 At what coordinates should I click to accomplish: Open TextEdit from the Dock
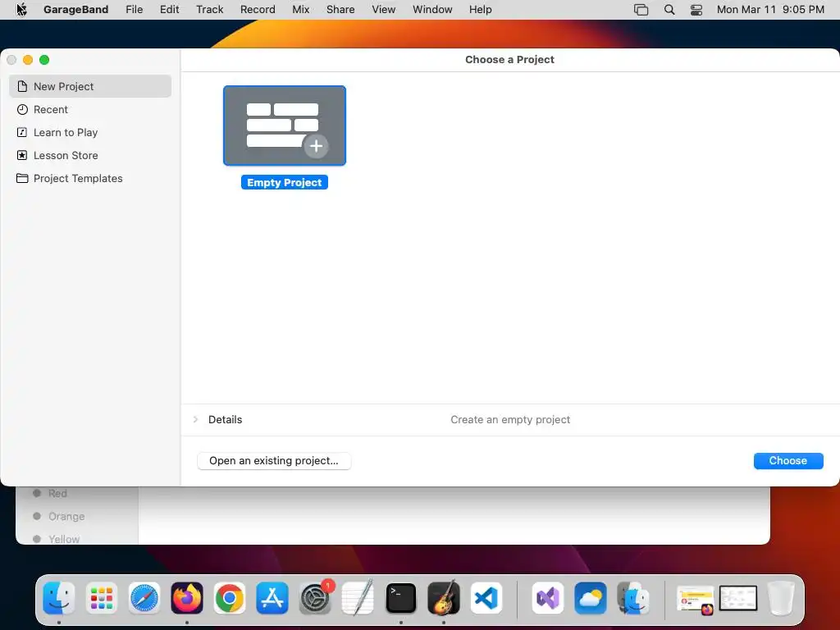(358, 597)
